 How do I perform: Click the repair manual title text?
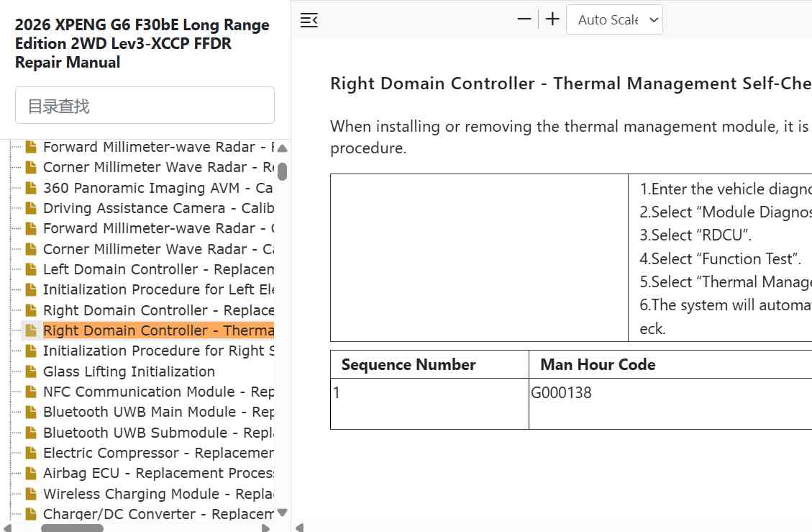(142, 44)
